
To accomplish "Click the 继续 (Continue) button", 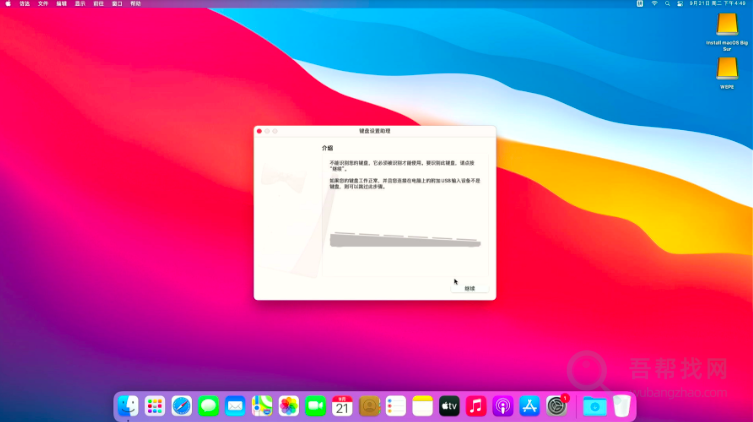I will 470,288.
